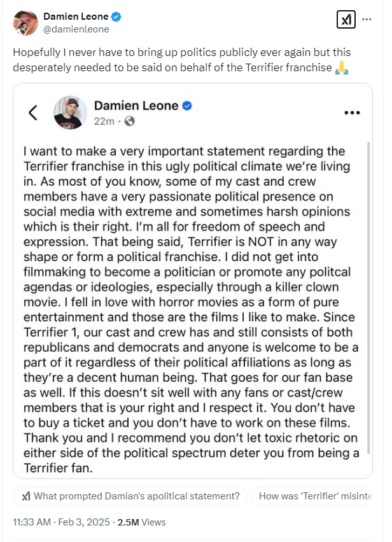Click the Grok icon at top right
Viewport: 392px width, 542px height.
[346, 20]
